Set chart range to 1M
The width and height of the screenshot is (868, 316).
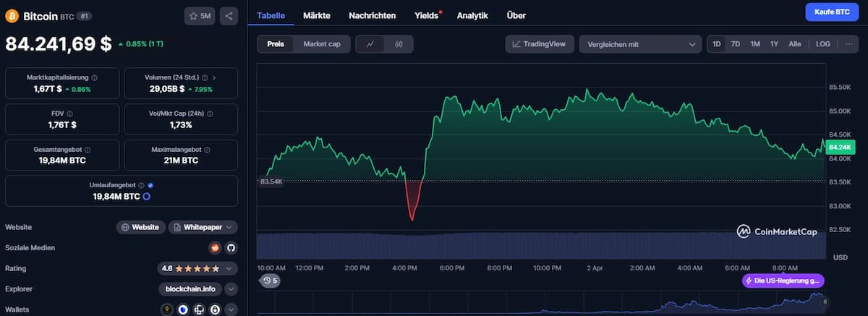pyautogui.click(x=755, y=44)
